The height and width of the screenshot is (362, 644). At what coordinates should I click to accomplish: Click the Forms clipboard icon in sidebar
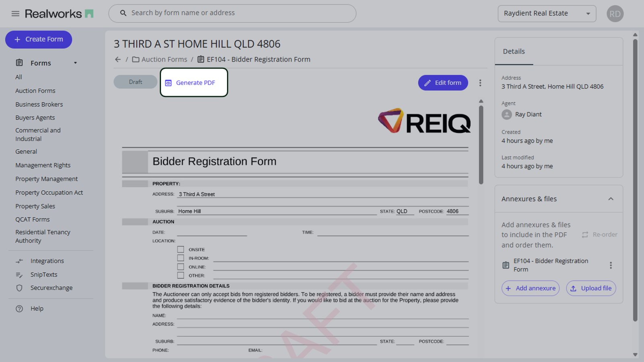pyautogui.click(x=19, y=63)
